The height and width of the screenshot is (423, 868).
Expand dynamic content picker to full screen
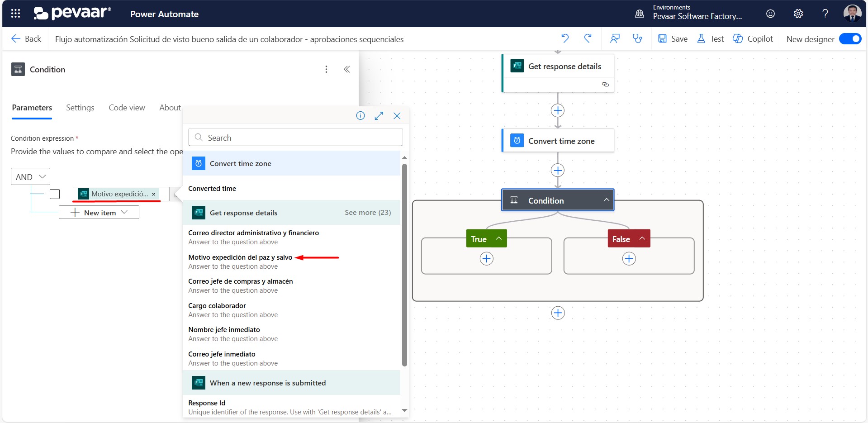click(379, 116)
